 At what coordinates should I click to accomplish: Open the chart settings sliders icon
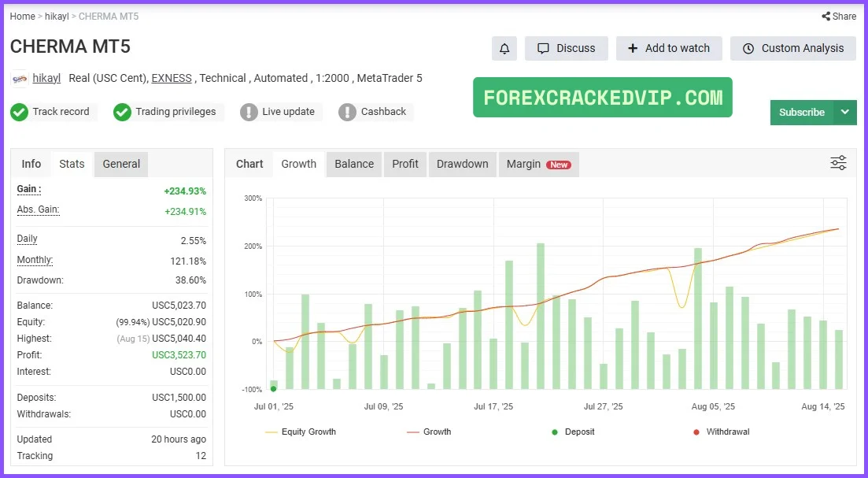click(838, 163)
